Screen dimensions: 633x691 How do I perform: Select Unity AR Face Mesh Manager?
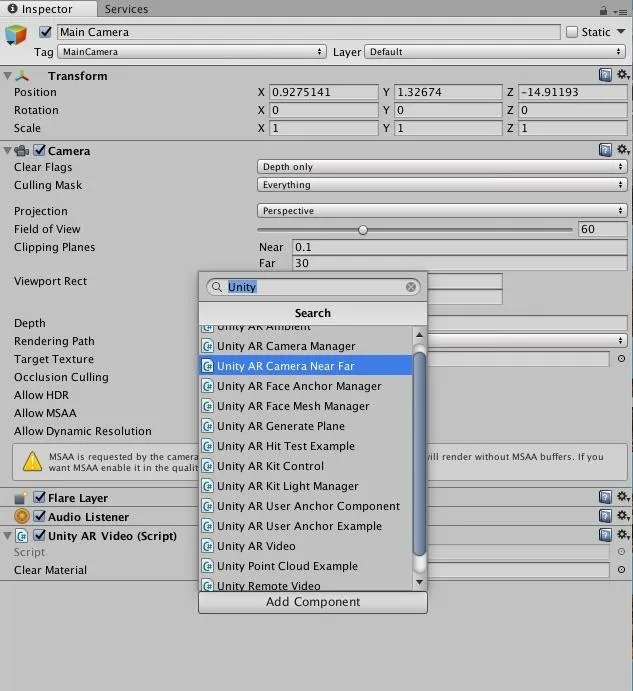(x=305, y=406)
